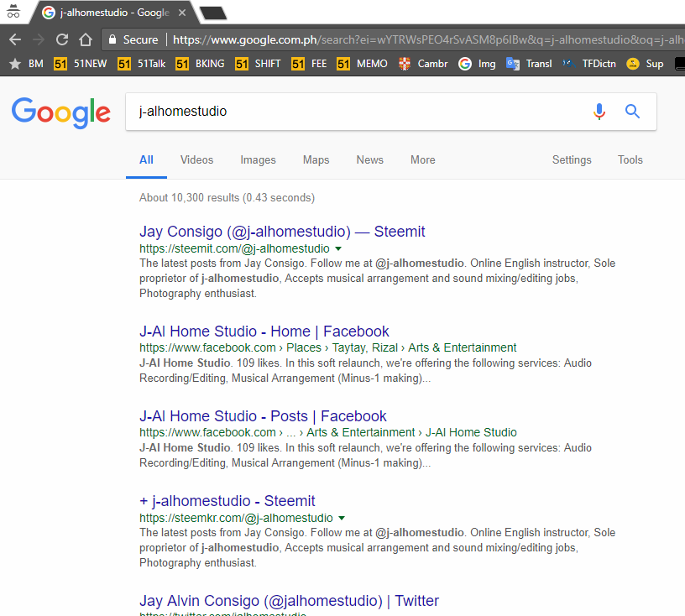Open the Jay Consigo Steemit result link
This screenshot has height=616, width=685.
tap(281, 232)
